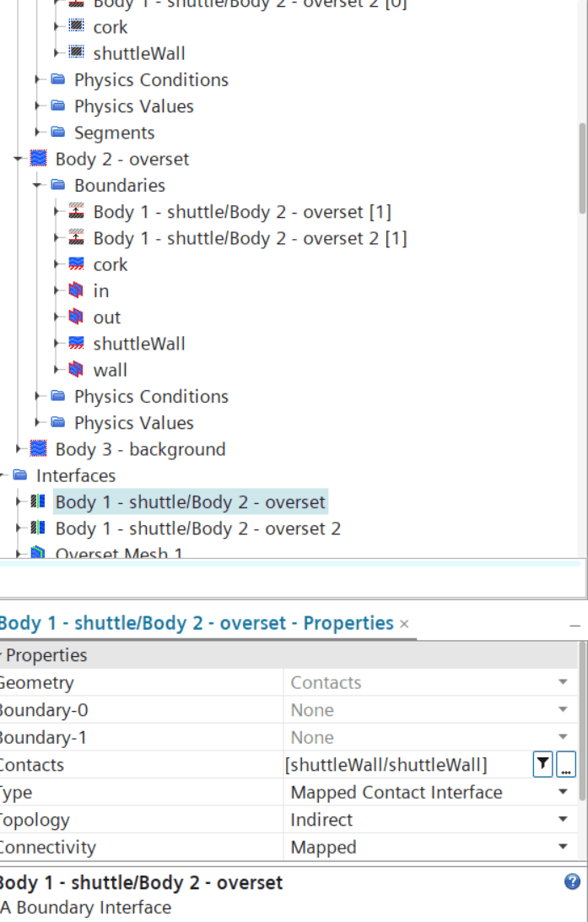Select the 'Physics Values' row under Body 2 - overset

click(134, 422)
